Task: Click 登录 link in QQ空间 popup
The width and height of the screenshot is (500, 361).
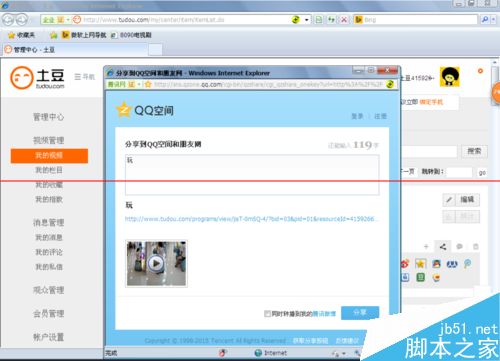Action: tap(357, 116)
